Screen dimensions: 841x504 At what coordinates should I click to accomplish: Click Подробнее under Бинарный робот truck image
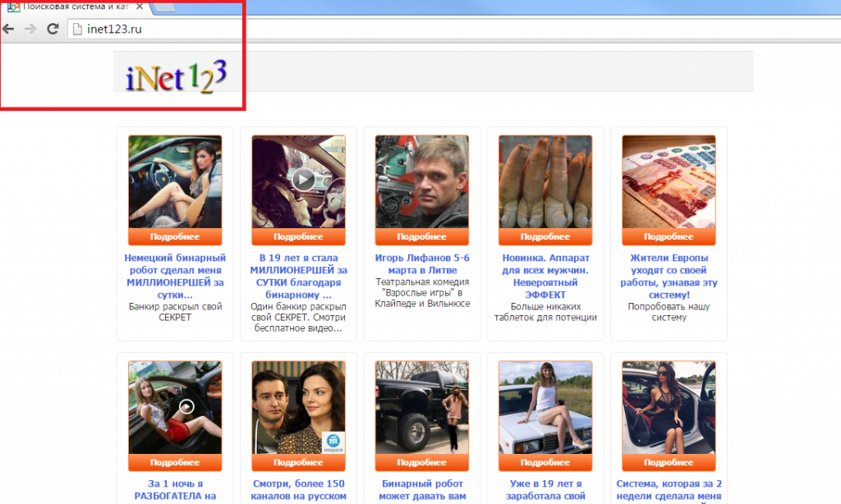[421, 462]
